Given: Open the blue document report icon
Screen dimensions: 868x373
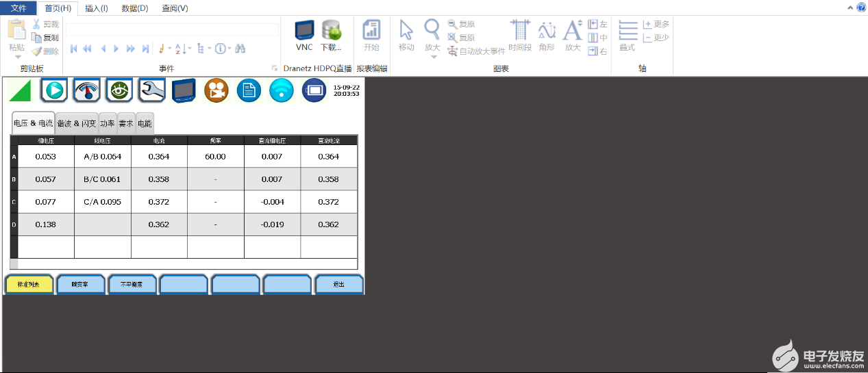Looking at the screenshot, I should 249,90.
